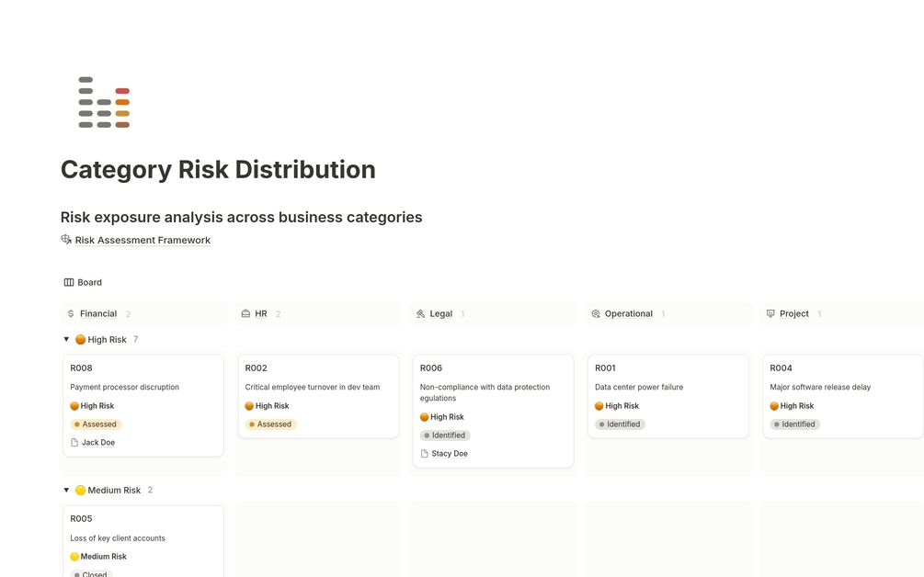
Task: Switch to the Board view tab
Action: 83,282
